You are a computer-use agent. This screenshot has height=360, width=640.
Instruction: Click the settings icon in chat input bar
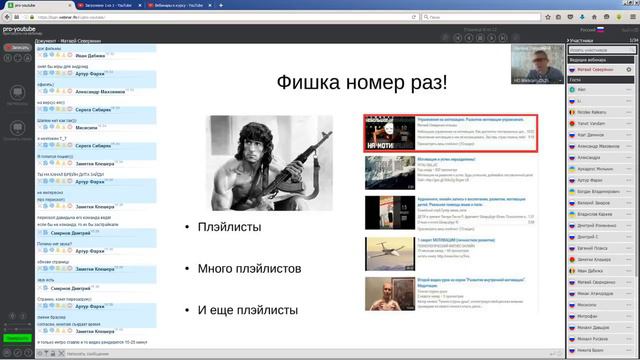coord(40,353)
